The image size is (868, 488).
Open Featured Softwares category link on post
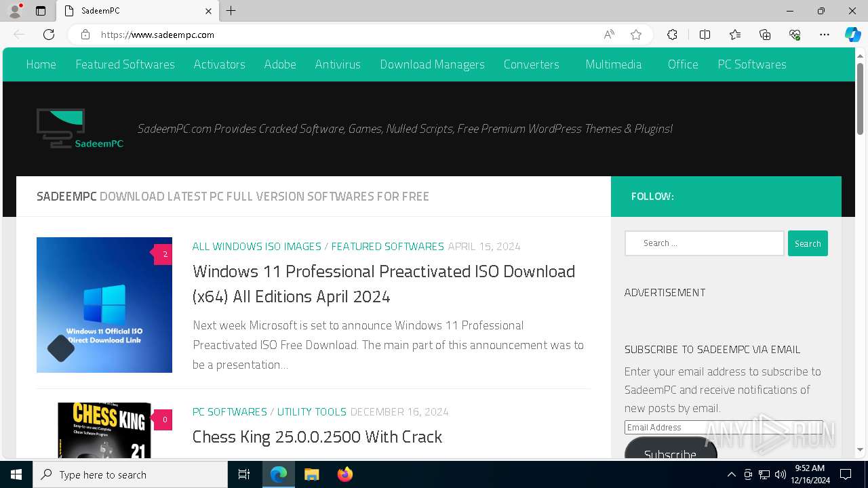click(387, 246)
